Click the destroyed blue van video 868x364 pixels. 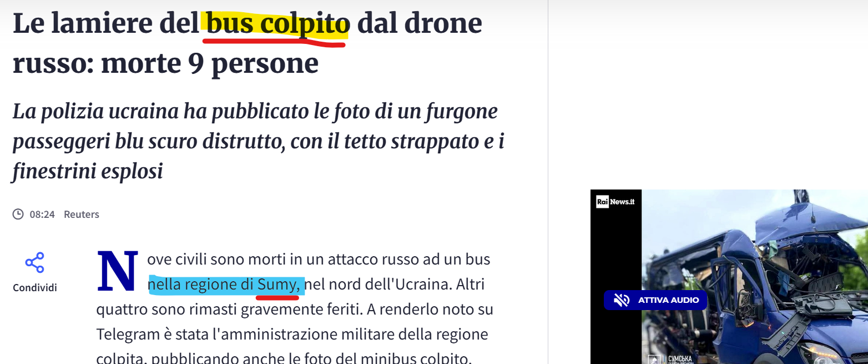(755, 277)
